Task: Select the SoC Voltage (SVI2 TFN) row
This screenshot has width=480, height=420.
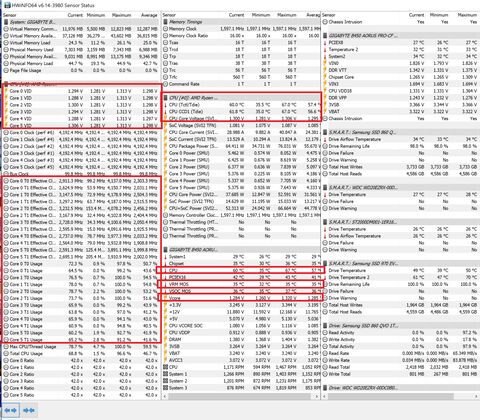Action: coord(241,125)
